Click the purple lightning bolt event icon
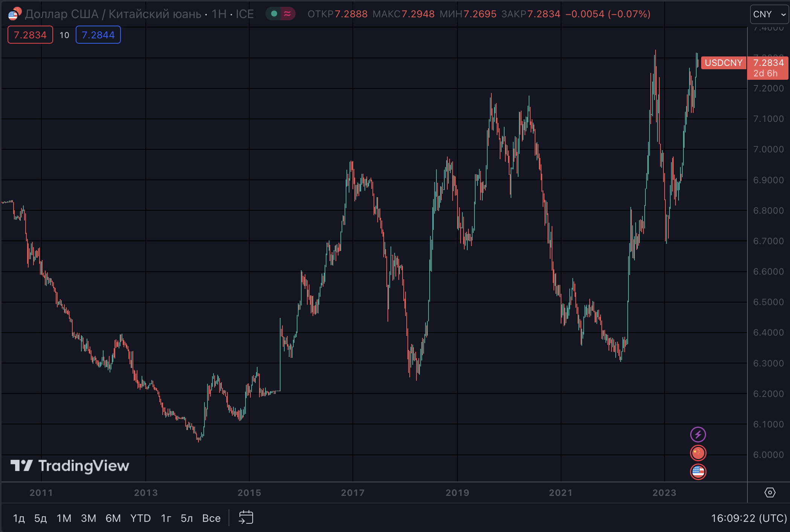790x532 pixels. [x=698, y=435]
